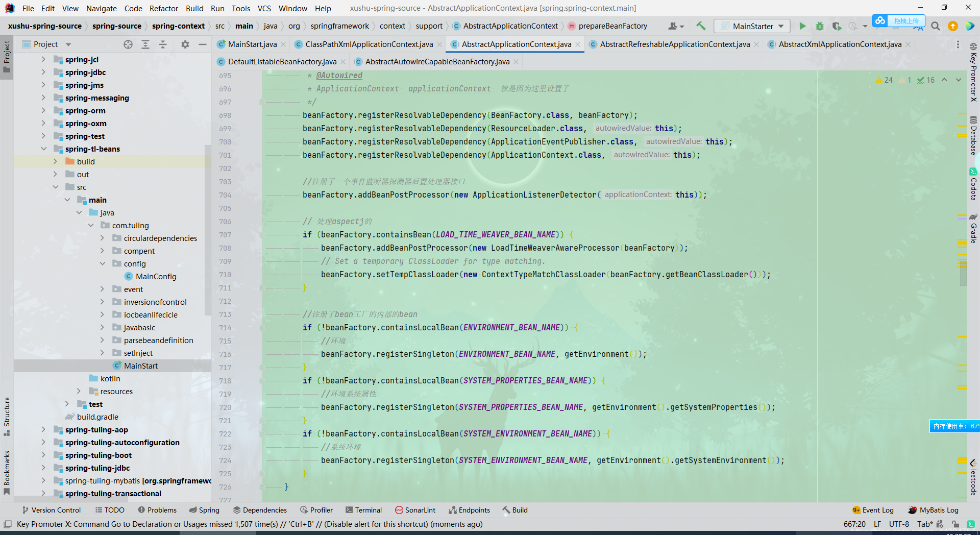Image resolution: width=980 pixels, height=535 pixels.
Task: Click the Tab* indent setting
Action: pyautogui.click(x=924, y=524)
